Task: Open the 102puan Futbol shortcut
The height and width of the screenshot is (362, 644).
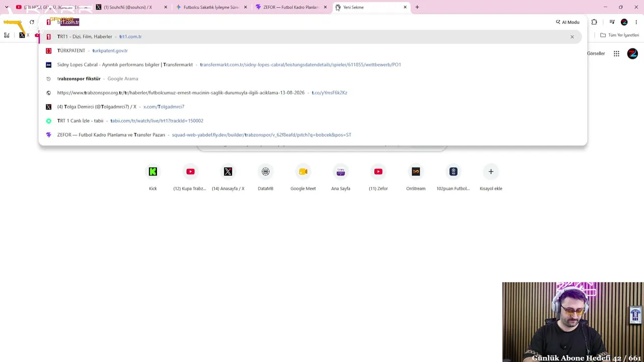Action: coord(453,177)
